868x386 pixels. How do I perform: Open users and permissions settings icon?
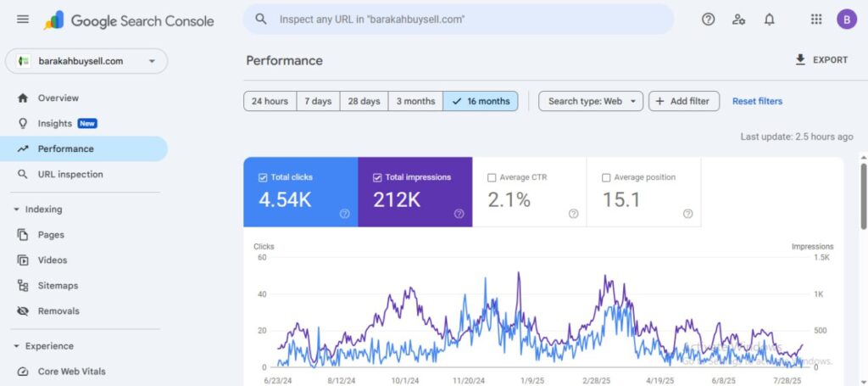tap(738, 20)
